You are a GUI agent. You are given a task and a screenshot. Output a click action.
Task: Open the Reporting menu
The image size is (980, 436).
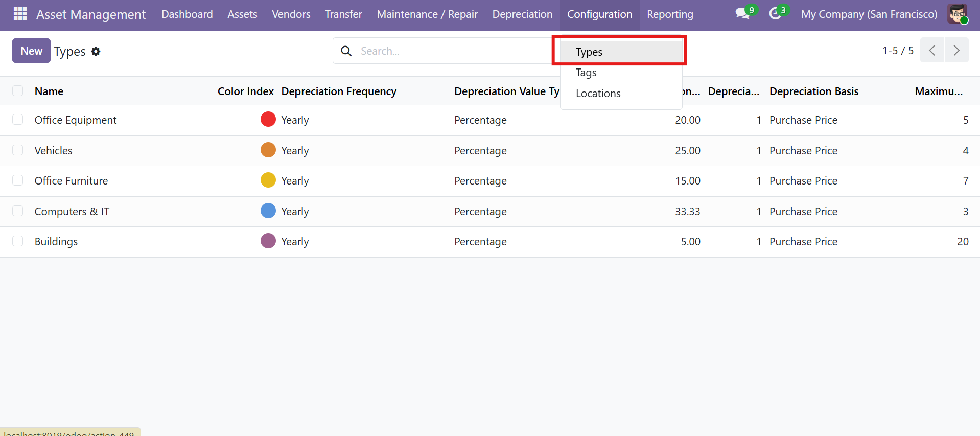point(670,14)
